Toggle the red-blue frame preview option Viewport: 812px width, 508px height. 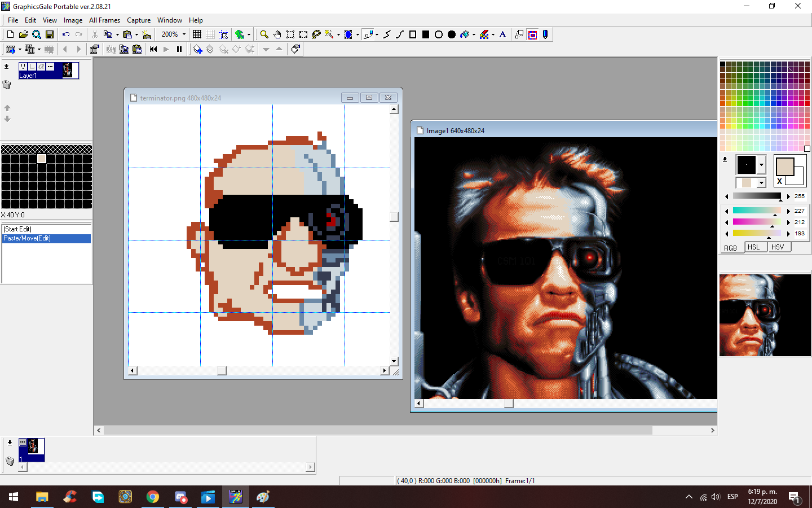532,34
